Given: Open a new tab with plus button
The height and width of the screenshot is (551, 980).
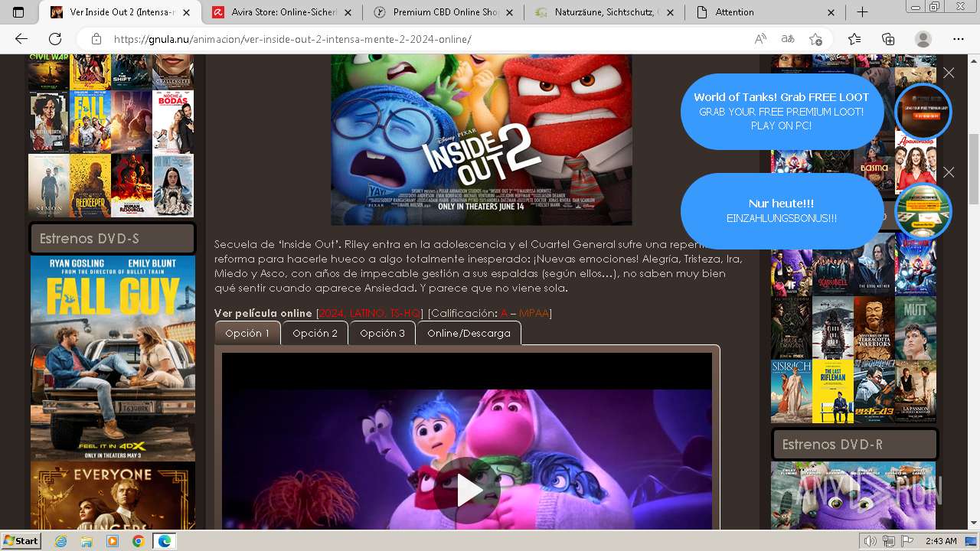Looking at the screenshot, I should click(x=862, y=12).
